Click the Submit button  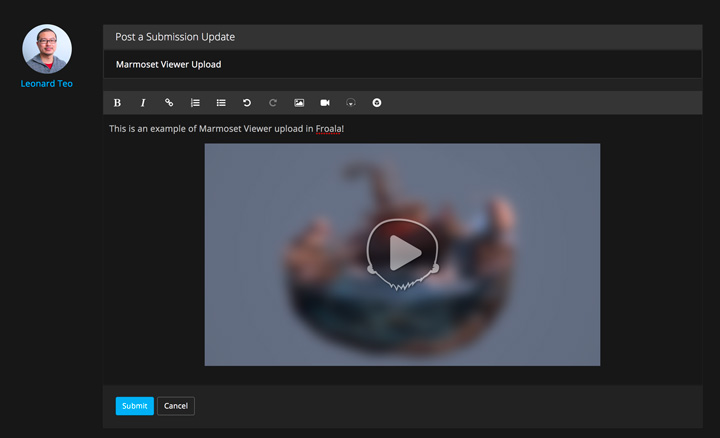coord(134,406)
